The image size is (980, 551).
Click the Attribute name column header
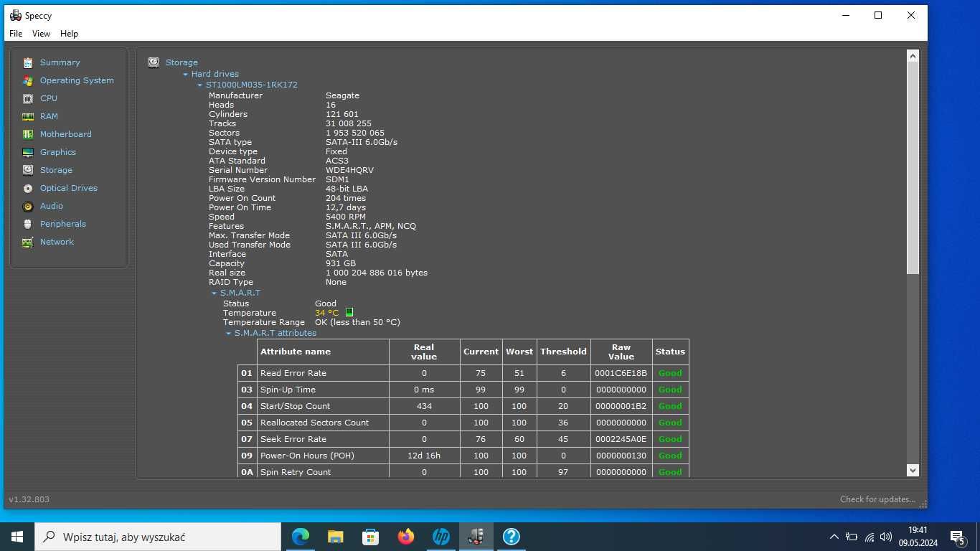pos(323,352)
